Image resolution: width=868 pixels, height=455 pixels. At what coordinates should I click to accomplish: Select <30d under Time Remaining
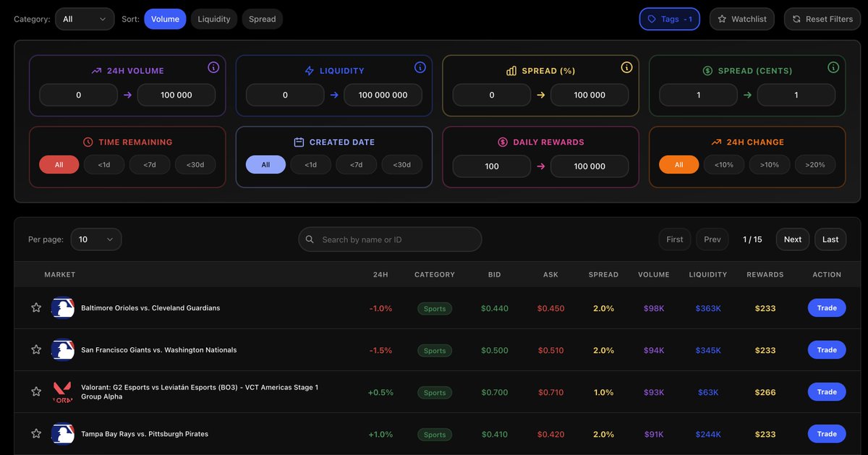[x=195, y=165]
